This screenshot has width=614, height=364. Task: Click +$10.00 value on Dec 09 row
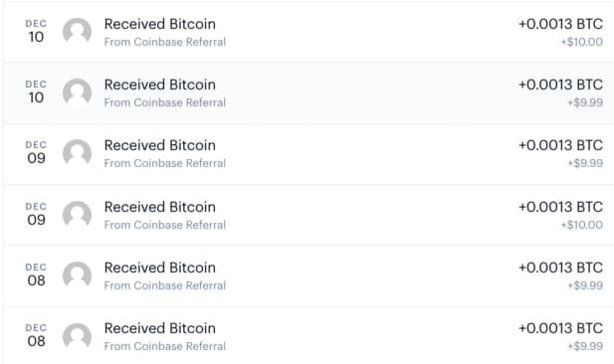coord(582,225)
